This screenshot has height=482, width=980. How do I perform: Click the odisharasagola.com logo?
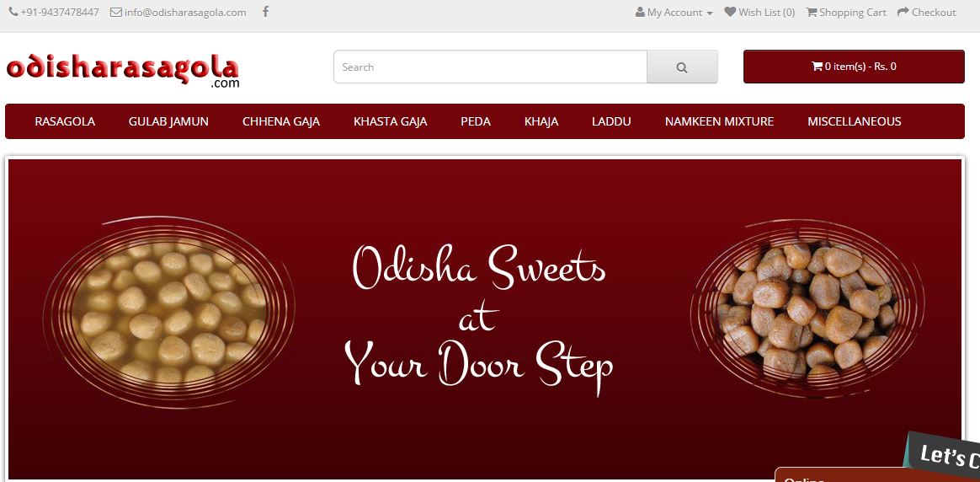point(123,72)
